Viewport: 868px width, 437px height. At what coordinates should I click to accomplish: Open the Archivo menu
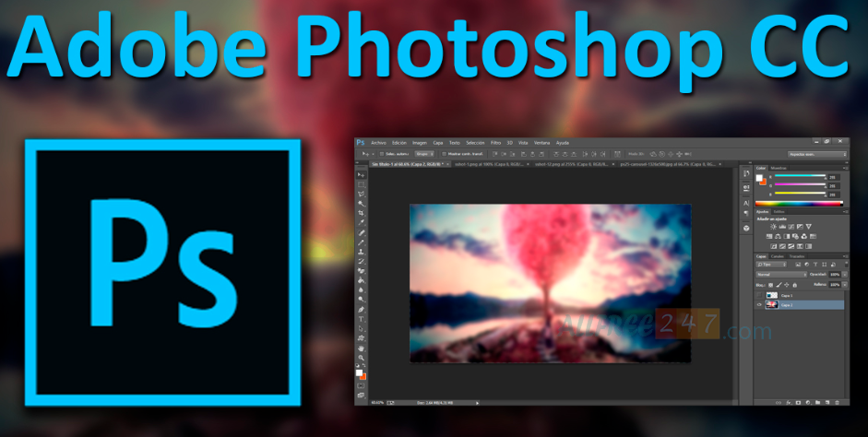[378, 143]
